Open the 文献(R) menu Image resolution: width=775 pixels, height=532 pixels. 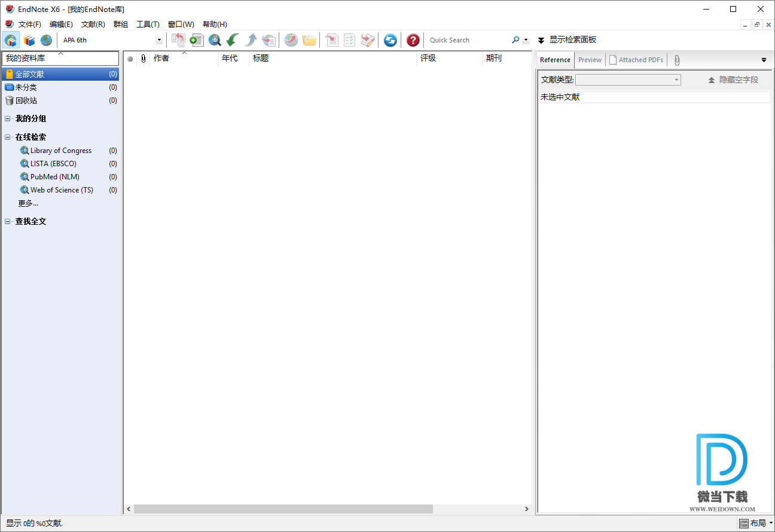click(93, 25)
